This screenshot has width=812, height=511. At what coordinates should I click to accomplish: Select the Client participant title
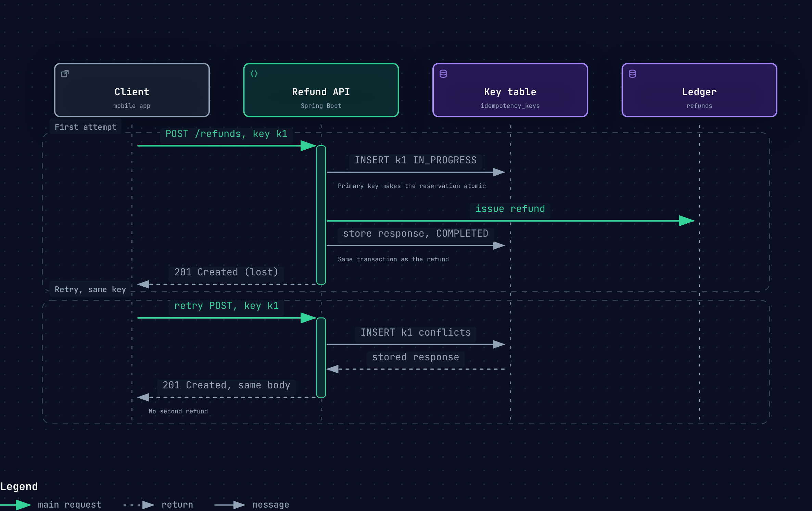pyautogui.click(x=132, y=92)
